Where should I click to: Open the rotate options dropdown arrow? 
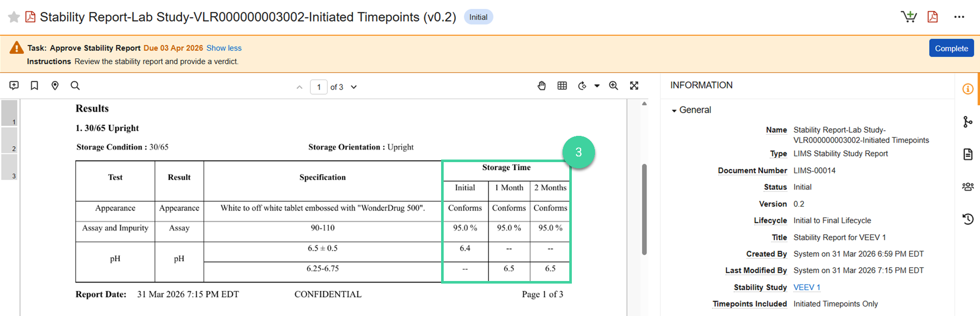click(597, 86)
